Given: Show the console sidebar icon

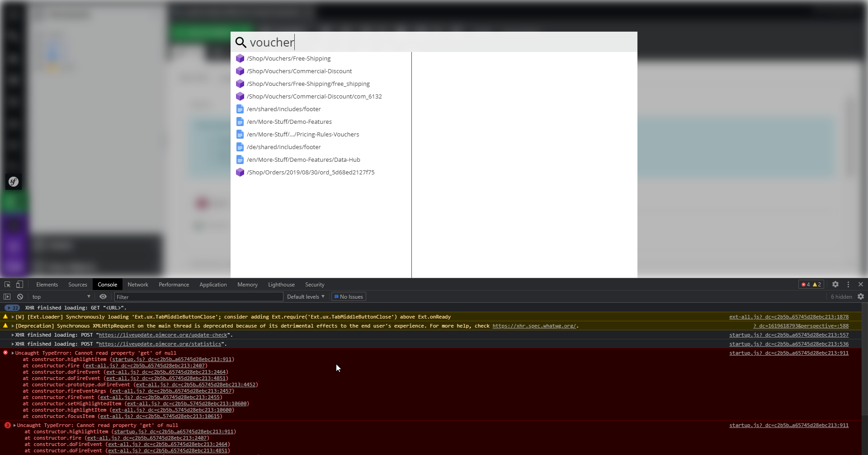Looking at the screenshot, I should (6, 297).
